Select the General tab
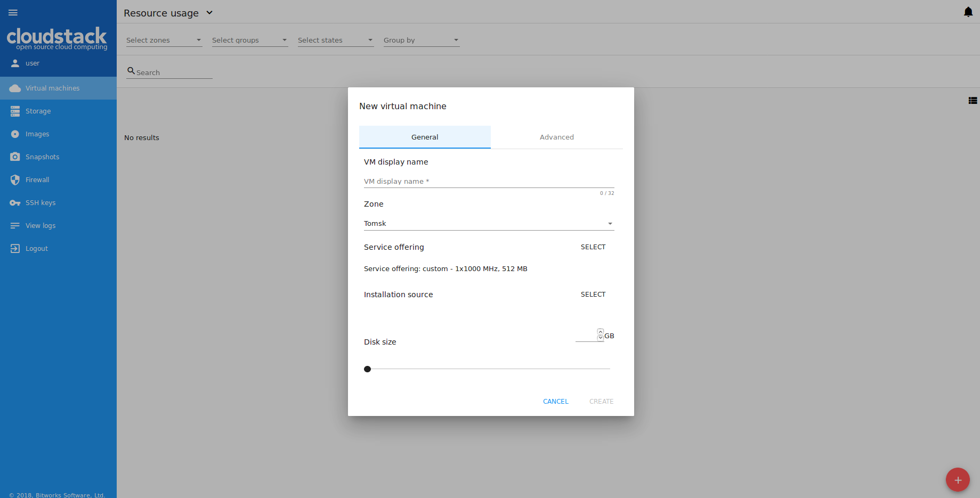Screen dimensions: 980x498 (425, 137)
